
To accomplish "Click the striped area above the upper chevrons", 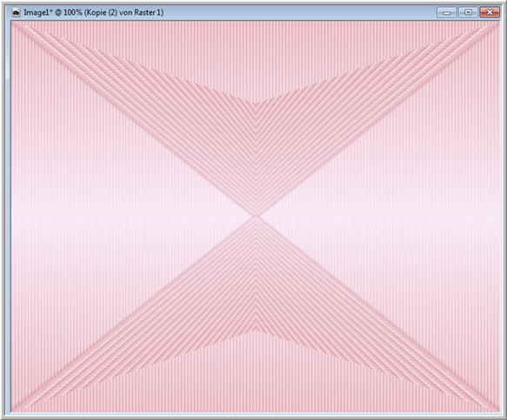I will coord(256,51).
